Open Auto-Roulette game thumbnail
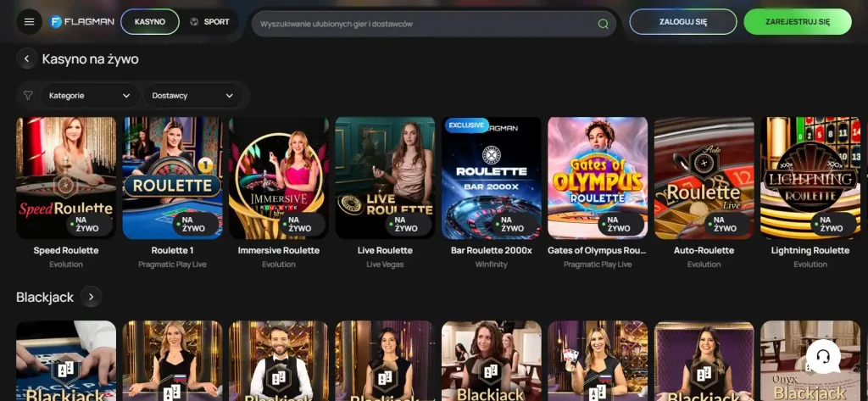 tap(704, 178)
